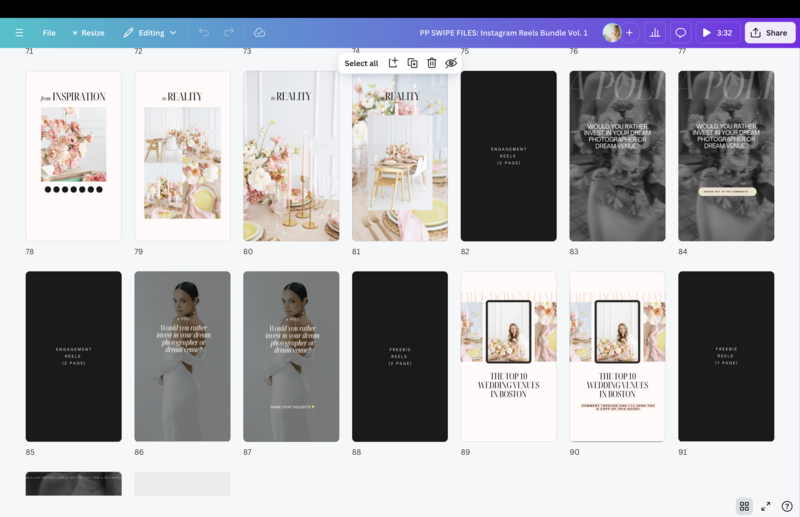Delete page using trash icon

[x=431, y=63]
